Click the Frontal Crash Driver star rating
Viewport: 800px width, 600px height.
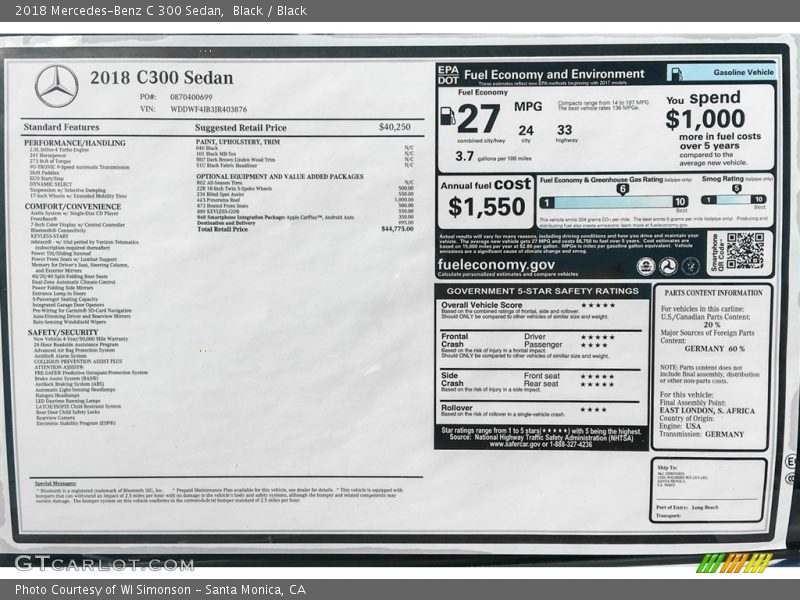coord(598,337)
